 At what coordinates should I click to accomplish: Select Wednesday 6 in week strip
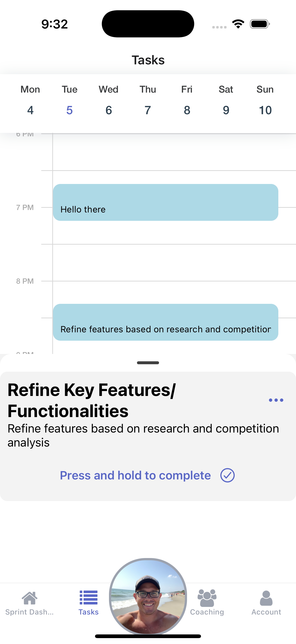pyautogui.click(x=108, y=100)
